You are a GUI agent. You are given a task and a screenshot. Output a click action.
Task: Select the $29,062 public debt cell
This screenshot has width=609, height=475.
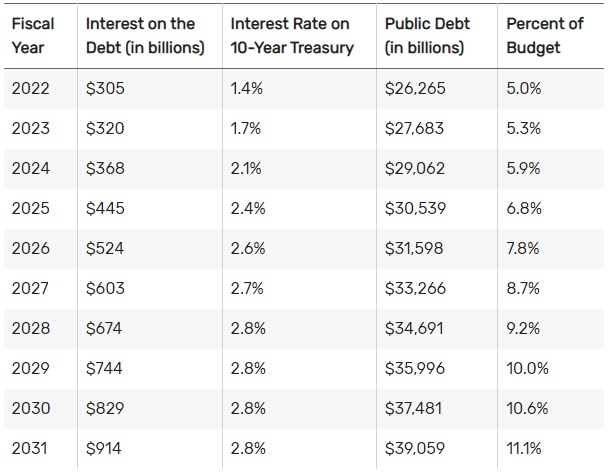(x=414, y=168)
